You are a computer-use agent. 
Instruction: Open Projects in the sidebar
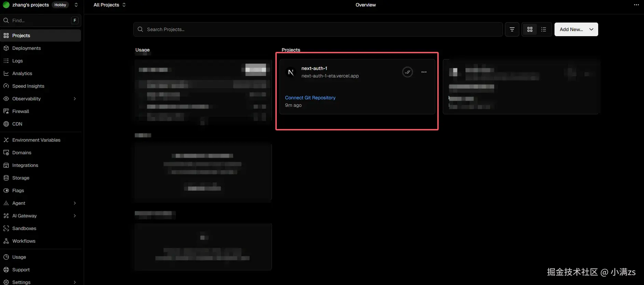click(x=41, y=35)
